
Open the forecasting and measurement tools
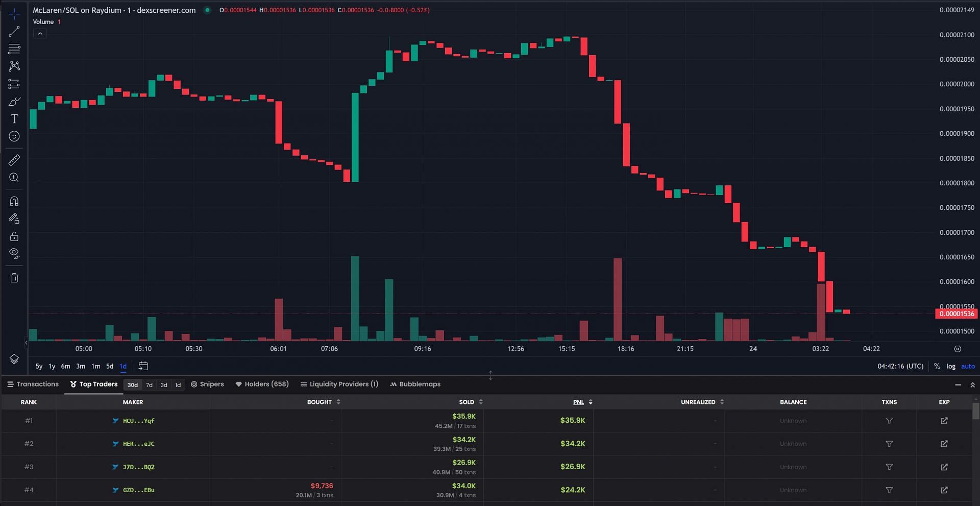14,84
